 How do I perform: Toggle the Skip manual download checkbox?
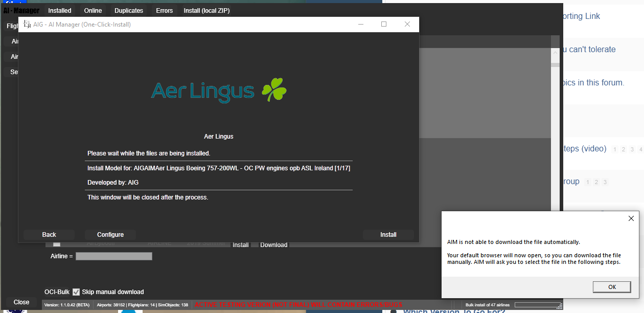click(76, 292)
